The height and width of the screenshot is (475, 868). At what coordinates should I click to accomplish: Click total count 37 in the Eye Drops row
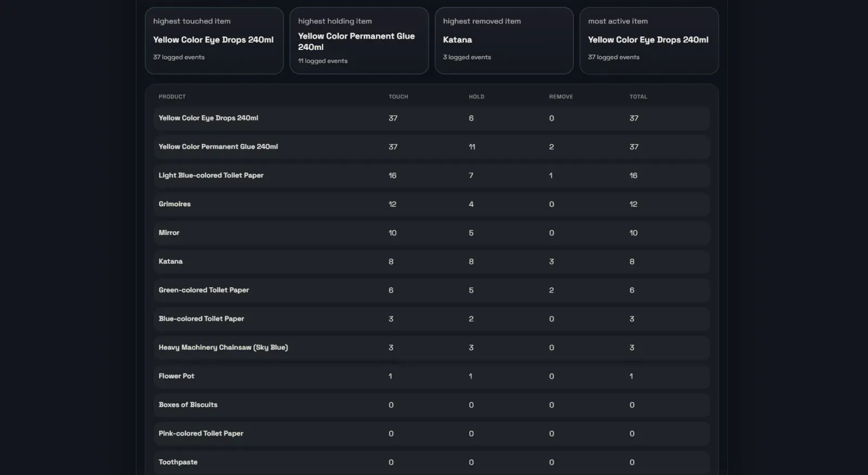click(x=634, y=118)
